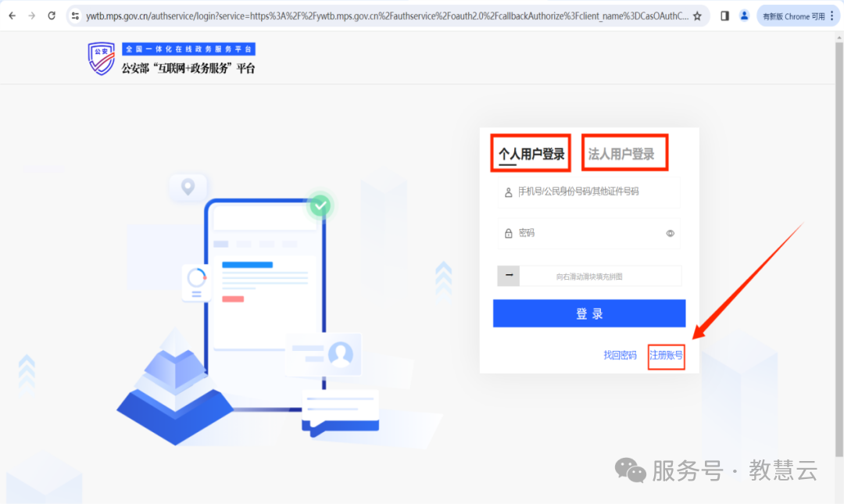Open the 找回密码 link

pyautogui.click(x=620, y=356)
